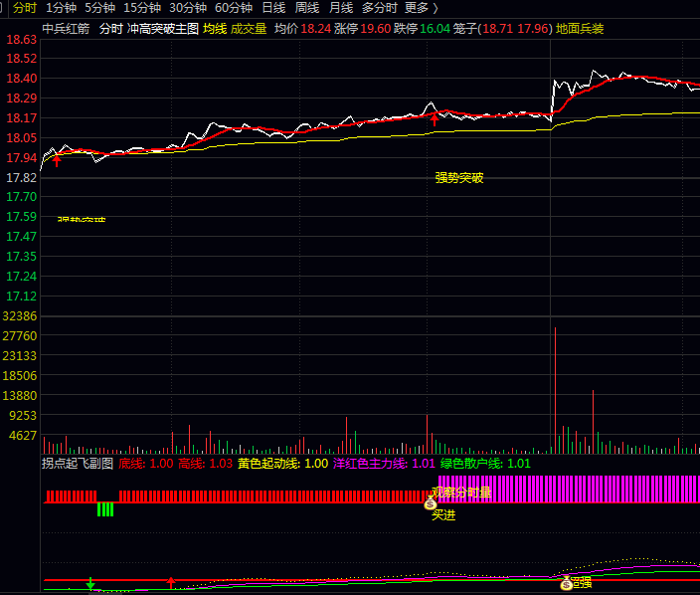Open the 30分钟 chart tab

[188, 8]
